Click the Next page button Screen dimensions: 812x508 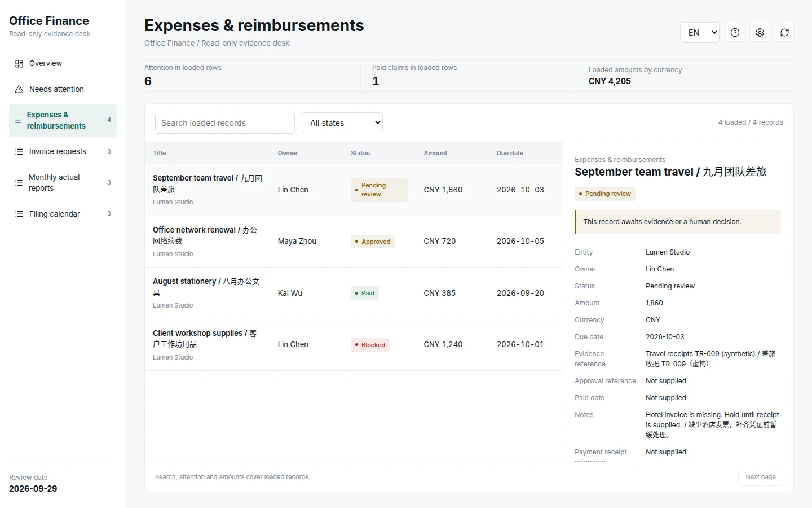pos(760,477)
